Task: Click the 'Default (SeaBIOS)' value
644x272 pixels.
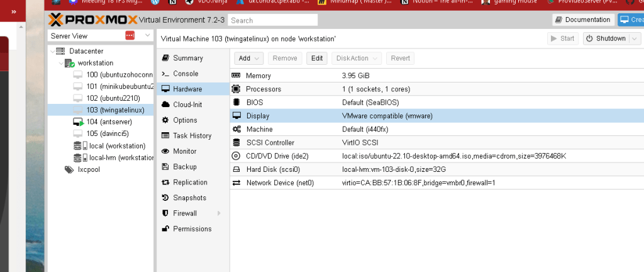Action: click(x=370, y=102)
